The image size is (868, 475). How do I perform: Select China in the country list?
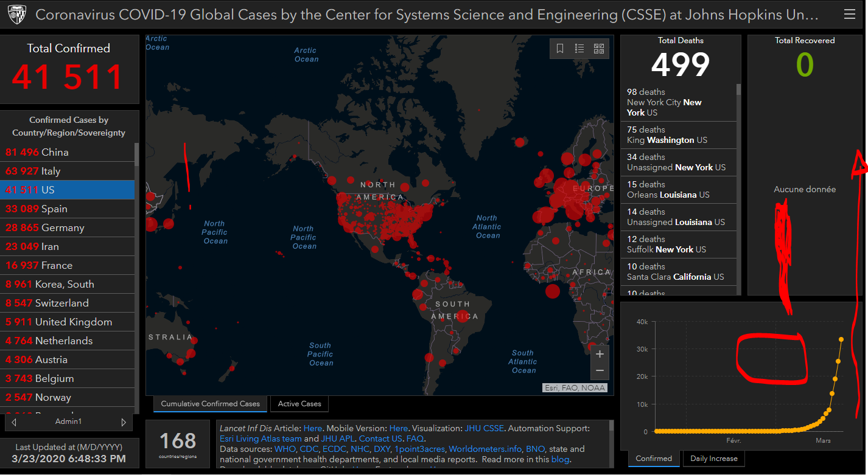coord(67,152)
